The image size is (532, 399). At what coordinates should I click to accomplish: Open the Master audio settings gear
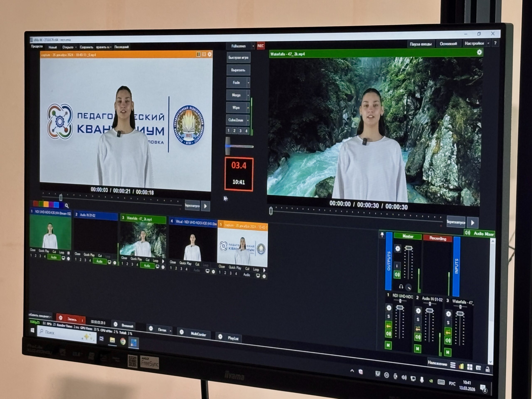click(398, 248)
